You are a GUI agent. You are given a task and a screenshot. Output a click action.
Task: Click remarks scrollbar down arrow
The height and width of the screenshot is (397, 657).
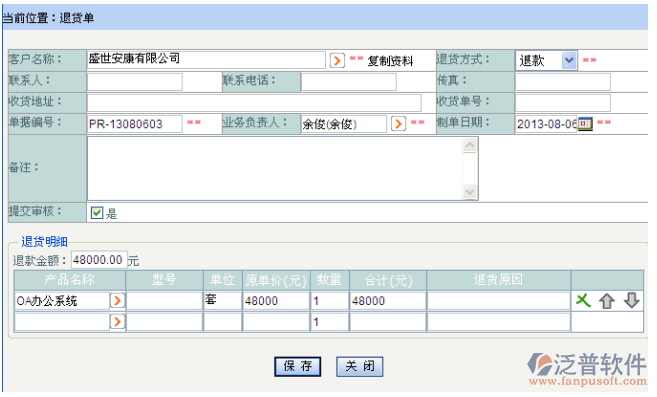click(x=470, y=192)
